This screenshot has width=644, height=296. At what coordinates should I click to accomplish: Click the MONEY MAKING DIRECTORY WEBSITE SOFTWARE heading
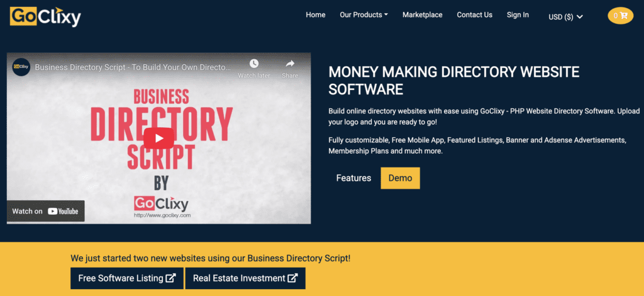[454, 81]
